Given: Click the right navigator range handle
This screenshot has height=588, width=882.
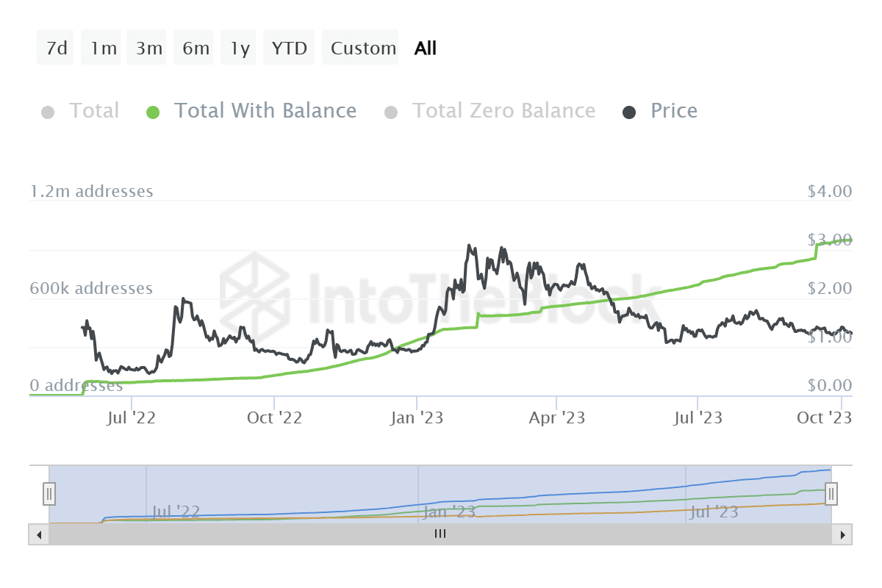Looking at the screenshot, I should pyautogui.click(x=831, y=493).
